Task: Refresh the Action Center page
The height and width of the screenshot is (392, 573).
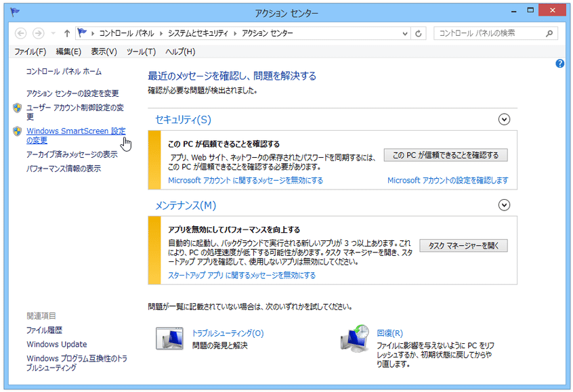Action: point(419,34)
